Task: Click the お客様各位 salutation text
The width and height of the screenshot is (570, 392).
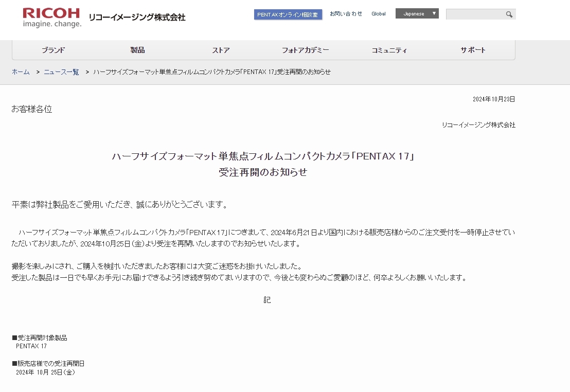Action: (31, 109)
